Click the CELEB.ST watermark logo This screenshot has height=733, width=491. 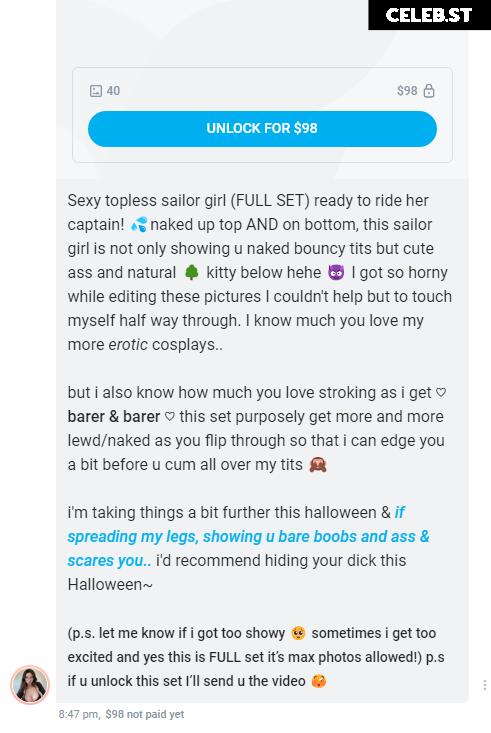click(x=429, y=15)
